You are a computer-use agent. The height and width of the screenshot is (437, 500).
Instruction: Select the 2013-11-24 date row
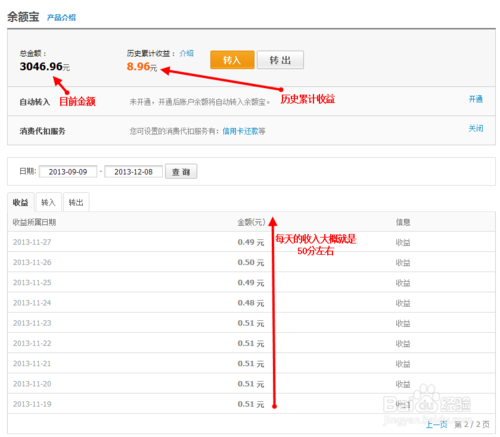click(x=251, y=303)
